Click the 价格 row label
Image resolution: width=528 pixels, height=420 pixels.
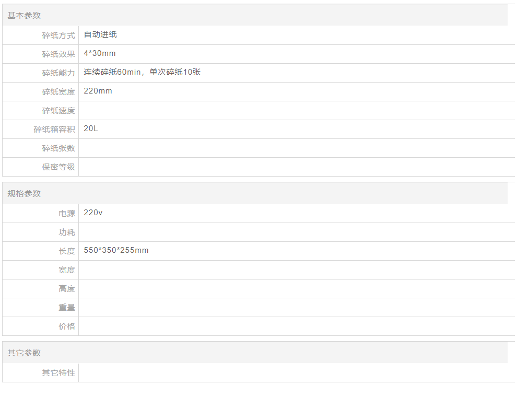(67, 326)
